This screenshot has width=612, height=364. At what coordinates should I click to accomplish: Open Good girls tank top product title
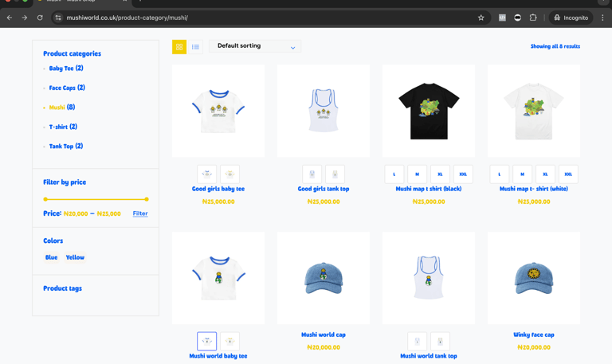[x=324, y=189]
